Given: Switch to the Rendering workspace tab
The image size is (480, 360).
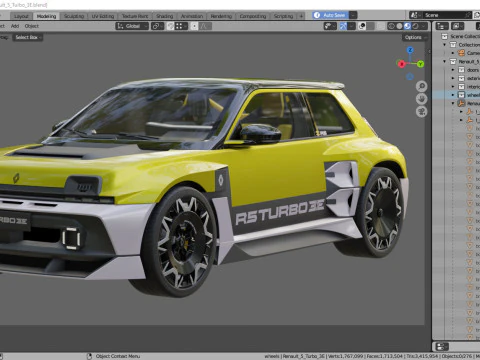Looking at the screenshot, I should point(221,16).
